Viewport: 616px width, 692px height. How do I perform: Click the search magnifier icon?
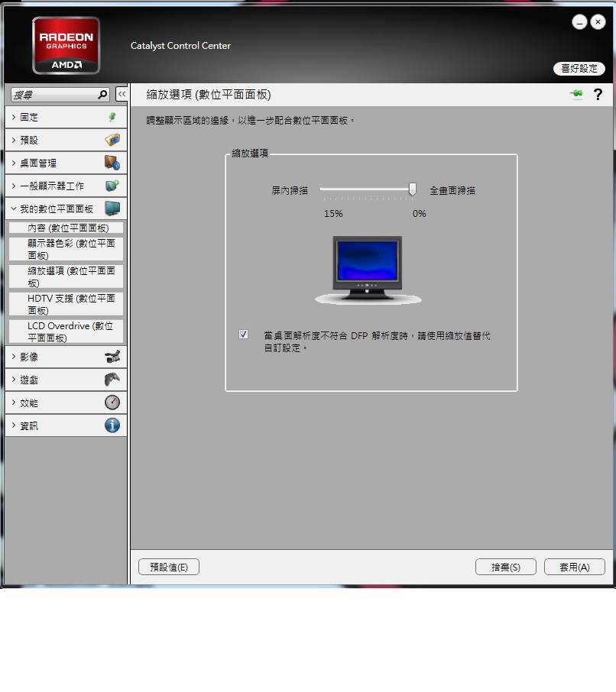coord(102,95)
